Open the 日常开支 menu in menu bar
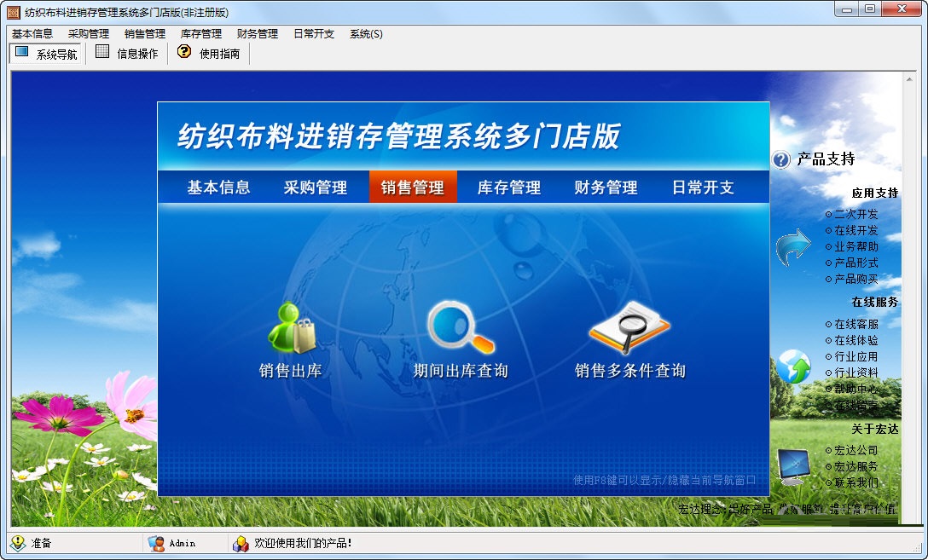Screen dimensions: 928x560 [314, 34]
